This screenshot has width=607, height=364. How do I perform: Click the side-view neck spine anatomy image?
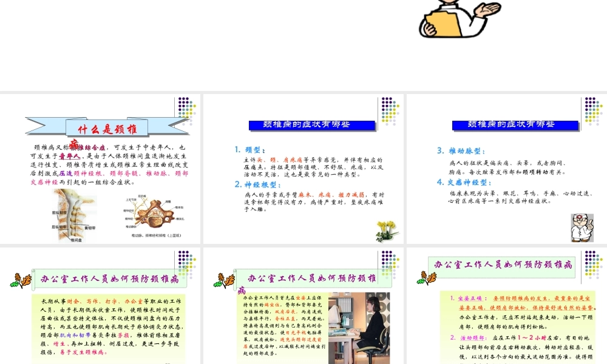(x=73, y=215)
